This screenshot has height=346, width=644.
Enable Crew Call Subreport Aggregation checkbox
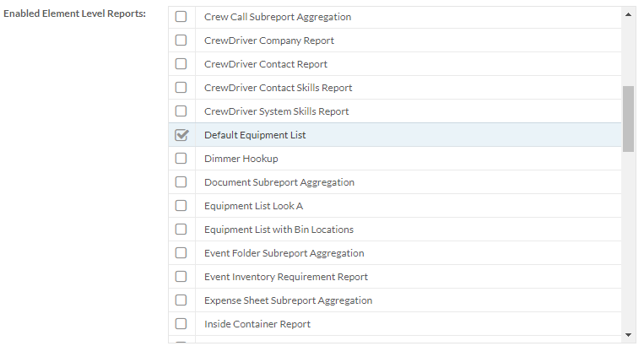[181, 17]
